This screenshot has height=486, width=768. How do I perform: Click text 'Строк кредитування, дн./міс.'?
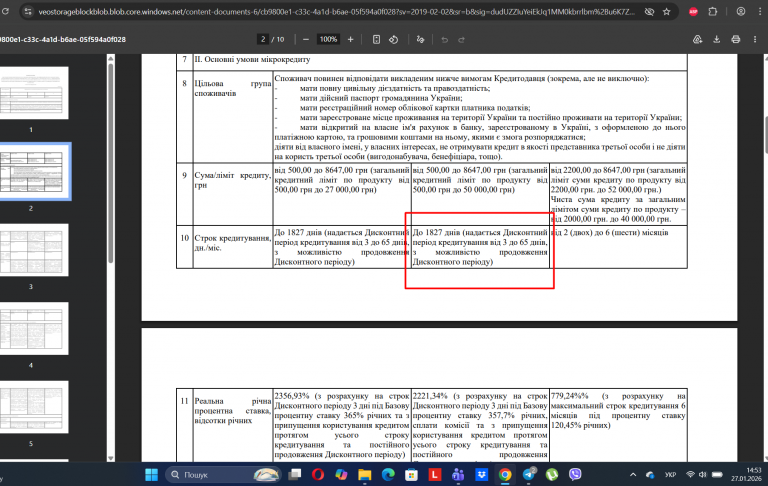pos(233,243)
